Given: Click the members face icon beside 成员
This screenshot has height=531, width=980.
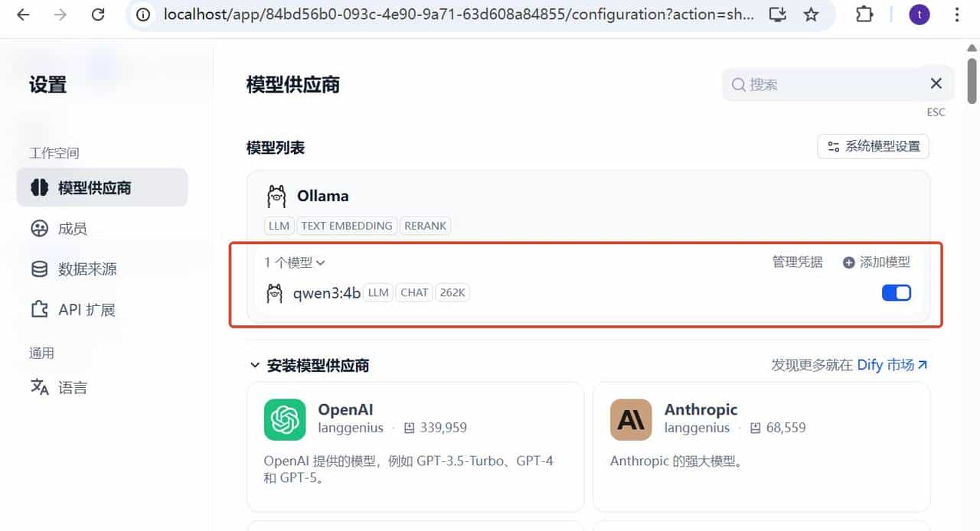Looking at the screenshot, I should pyautogui.click(x=39, y=228).
